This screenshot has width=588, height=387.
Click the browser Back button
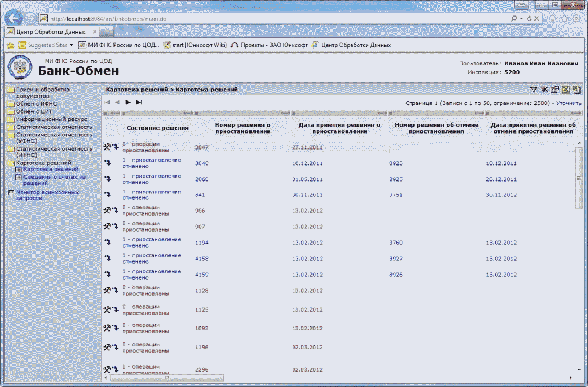14,18
